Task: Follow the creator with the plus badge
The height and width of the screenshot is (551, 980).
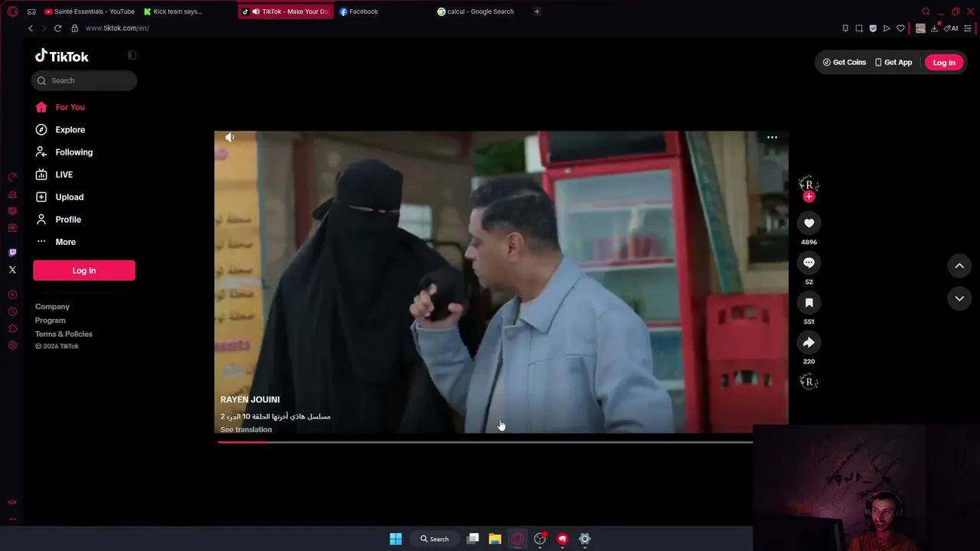Action: coord(808,197)
